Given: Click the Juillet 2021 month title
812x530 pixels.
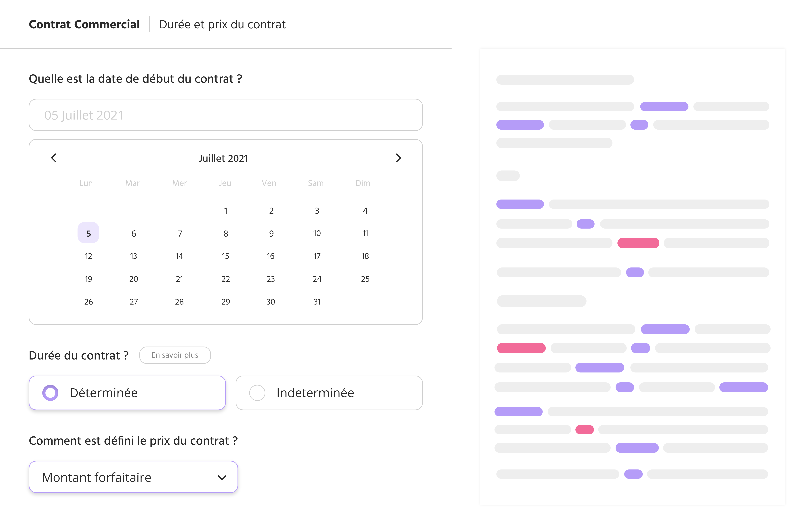Looking at the screenshot, I should coord(223,158).
